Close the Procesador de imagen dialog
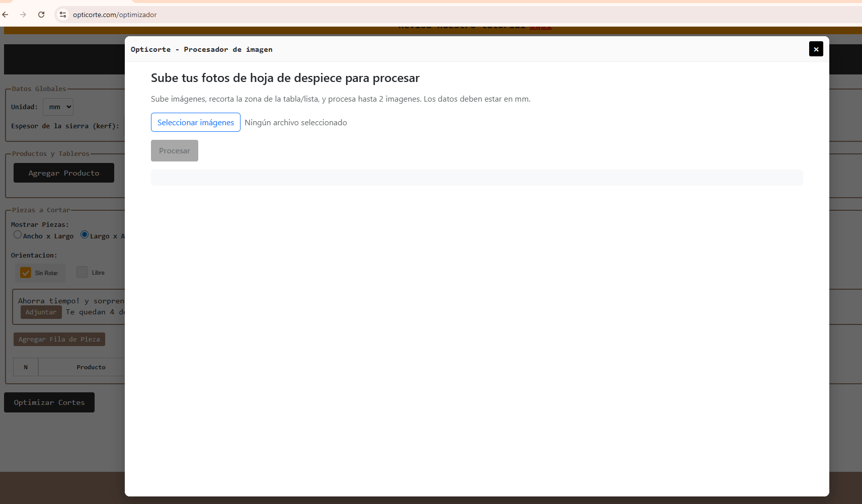The height and width of the screenshot is (504, 862). pyautogui.click(x=815, y=49)
